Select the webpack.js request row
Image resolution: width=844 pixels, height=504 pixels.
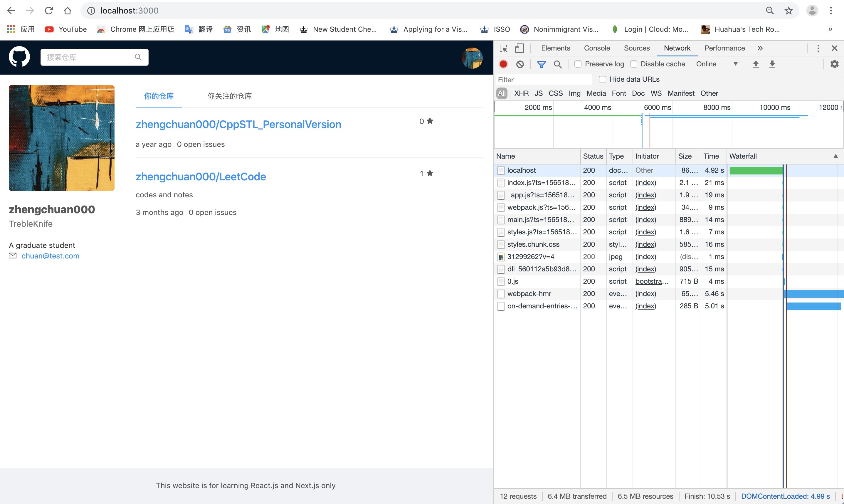pyautogui.click(x=669, y=207)
